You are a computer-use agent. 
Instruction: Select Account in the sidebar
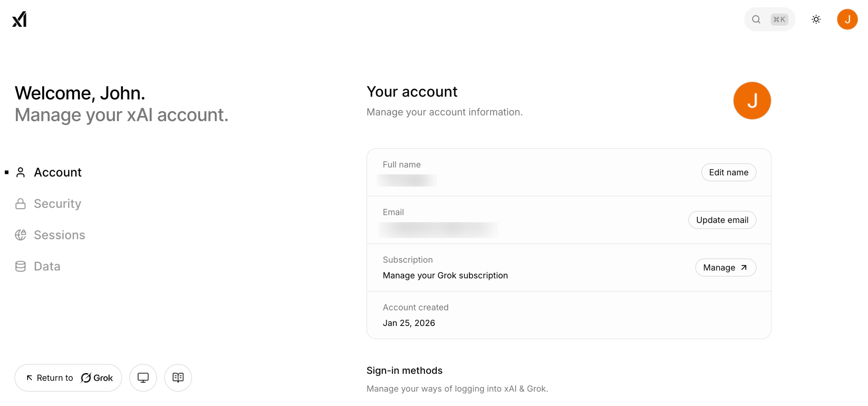[x=58, y=172]
